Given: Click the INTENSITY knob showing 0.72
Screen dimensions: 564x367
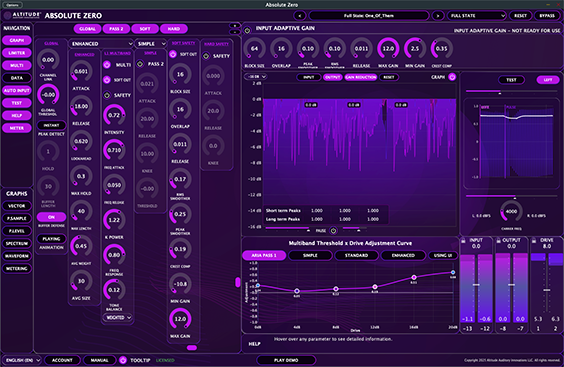Looking at the screenshot, I should tap(114, 115).
